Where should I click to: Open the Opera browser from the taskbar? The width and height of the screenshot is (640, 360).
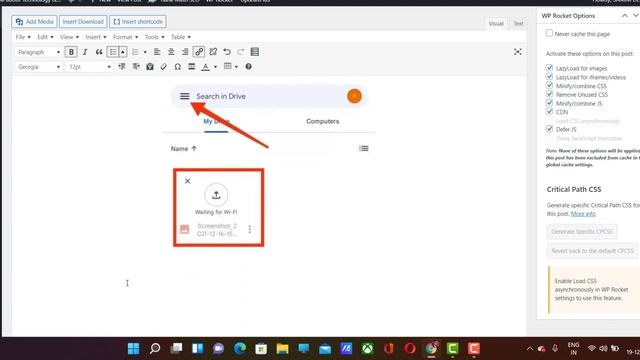coord(410,349)
